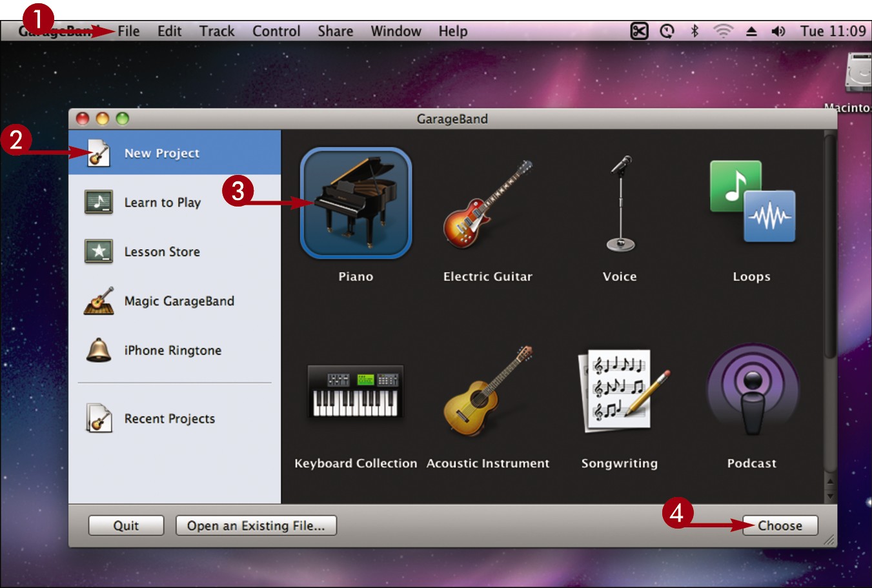
Task: Click the Learn to Play chalkboard icon
Action: tap(99, 202)
